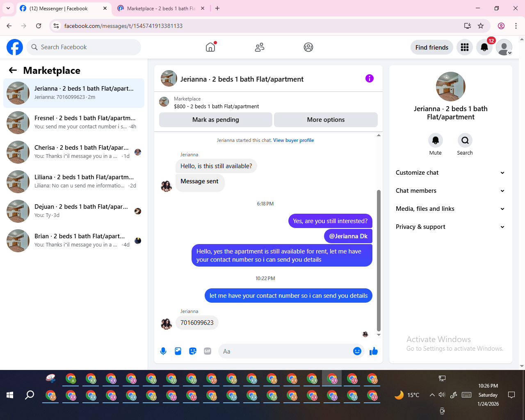
Task: Open the Groups icon in top nav
Action: pyautogui.click(x=308, y=47)
